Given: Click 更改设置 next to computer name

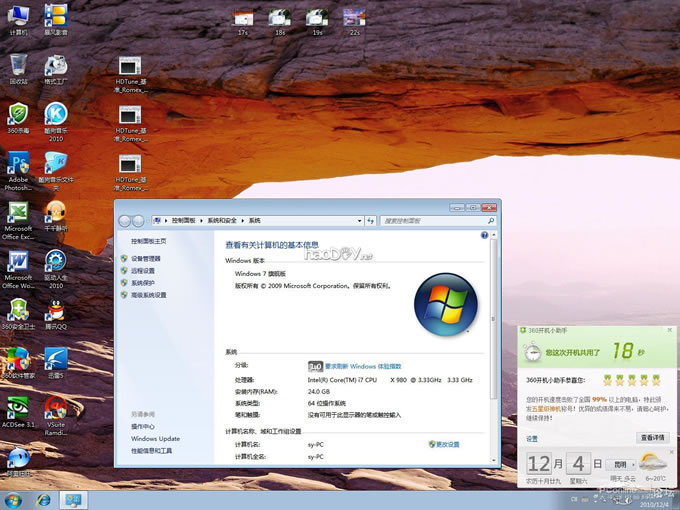Looking at the screenshot, I should click(444, 444).
